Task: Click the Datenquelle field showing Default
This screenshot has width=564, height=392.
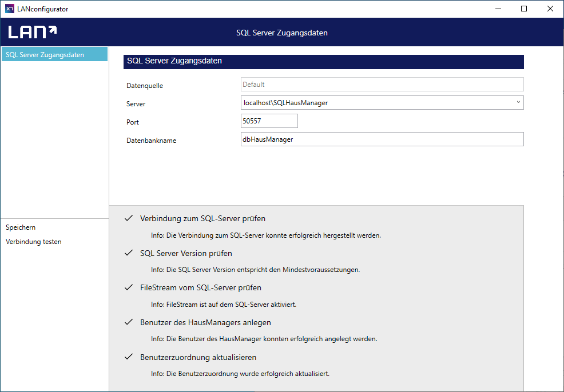Action: [382, 85]
